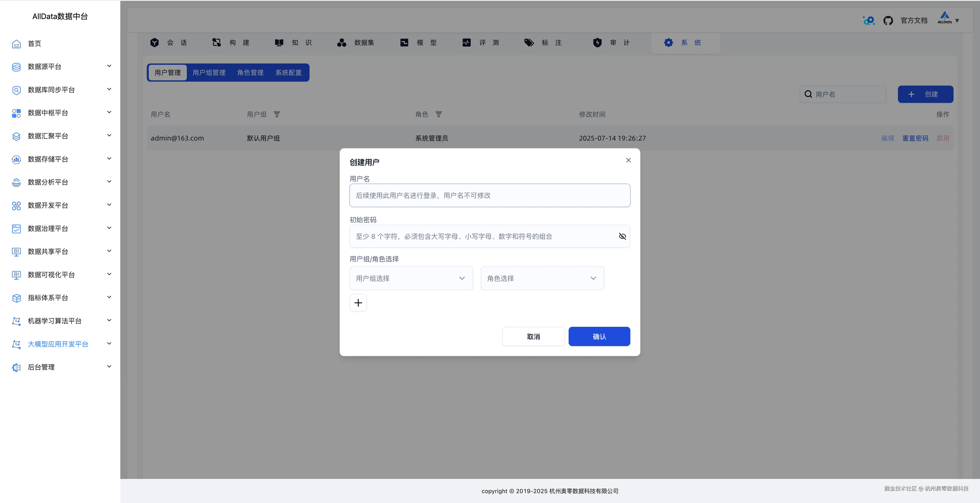Open the 知识 module icon
980x503 pixels.
coord(279,43)
